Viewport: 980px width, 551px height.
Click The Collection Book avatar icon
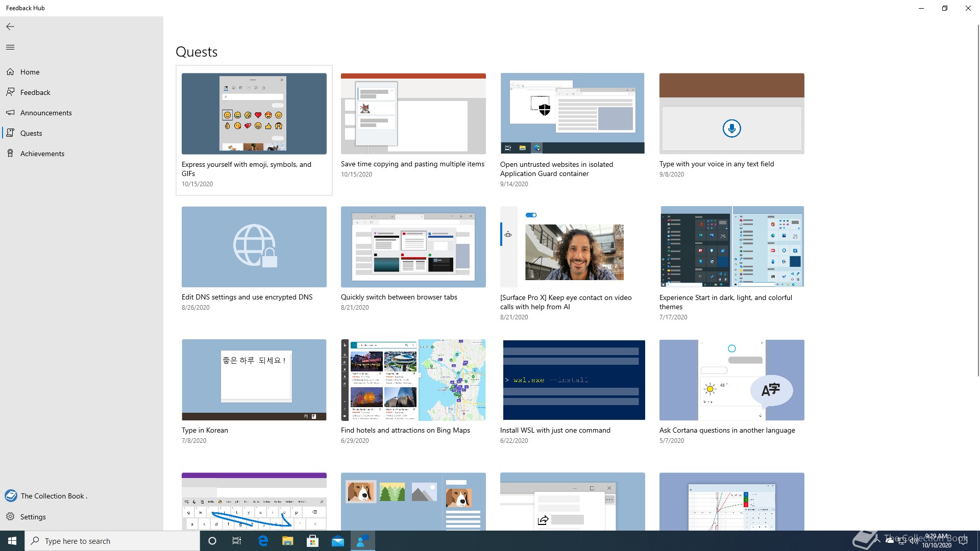[x=11, y=496]
